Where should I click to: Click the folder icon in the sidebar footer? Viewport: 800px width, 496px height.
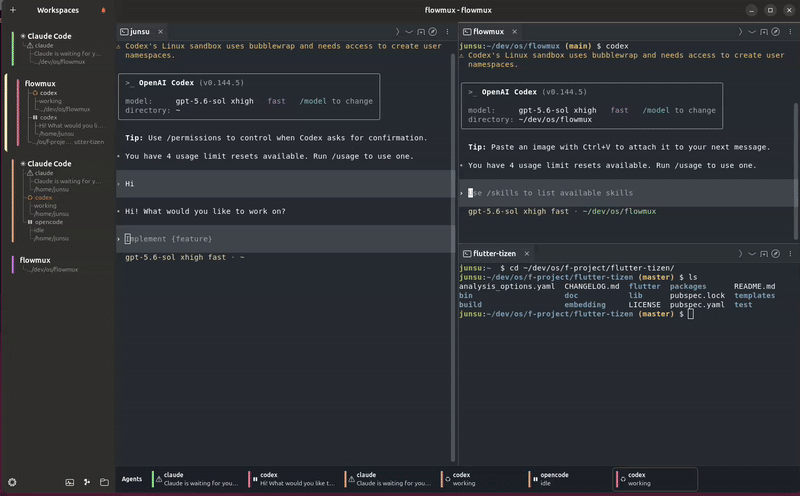(x=104, y=482)
